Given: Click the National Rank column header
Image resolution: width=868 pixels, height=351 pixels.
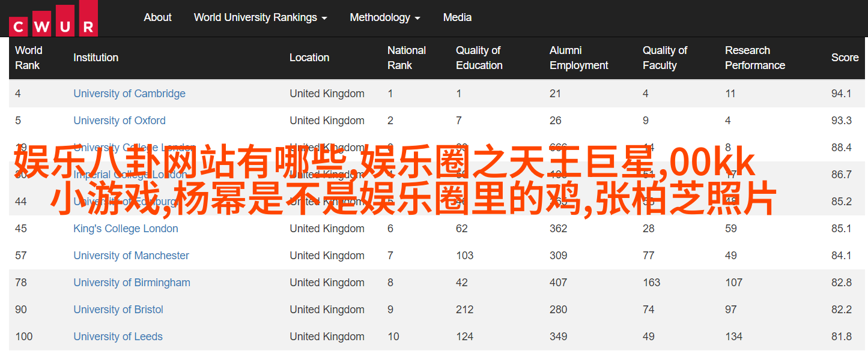Looking at the screenshot, I should click(406, 58).
